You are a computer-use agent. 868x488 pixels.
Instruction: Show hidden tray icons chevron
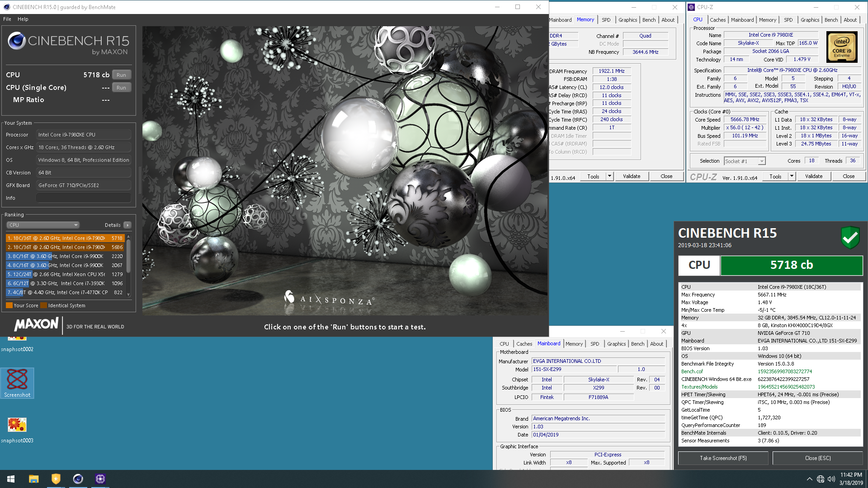click(809, 479)
